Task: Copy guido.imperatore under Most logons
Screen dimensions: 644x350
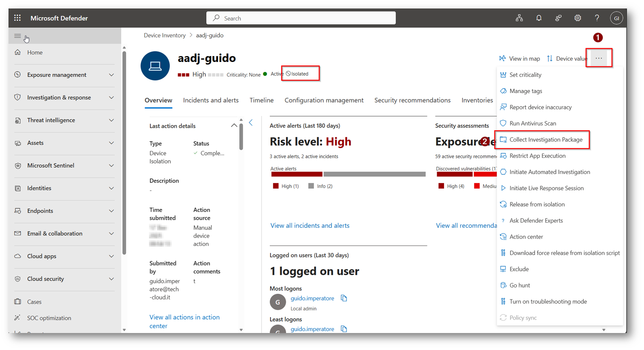Action: (344, 298)
